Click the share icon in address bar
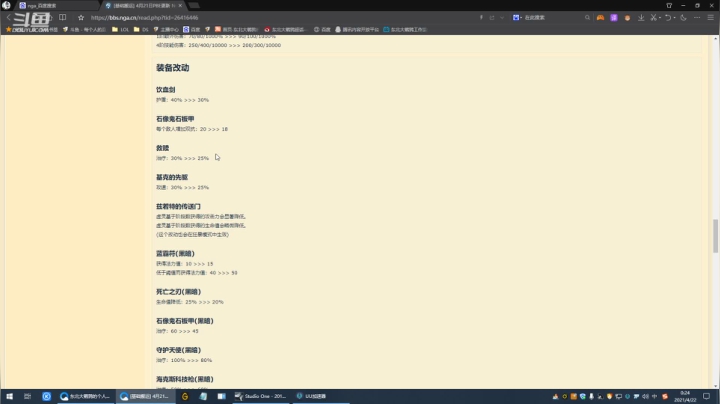 click(492, 17)
